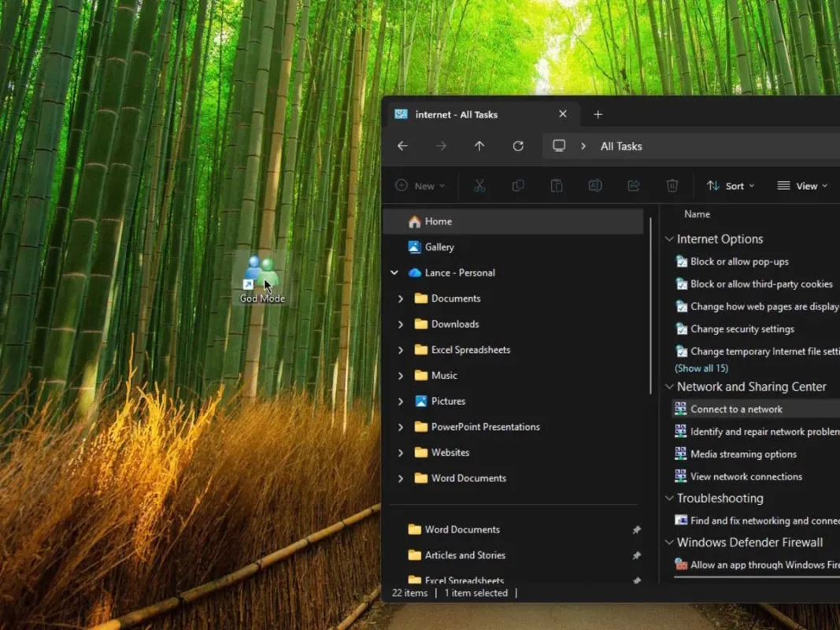This screenshot has height=630, width=840.
Task: Select the internet - All Tasks tab
Action: click(x=482, y=114)
